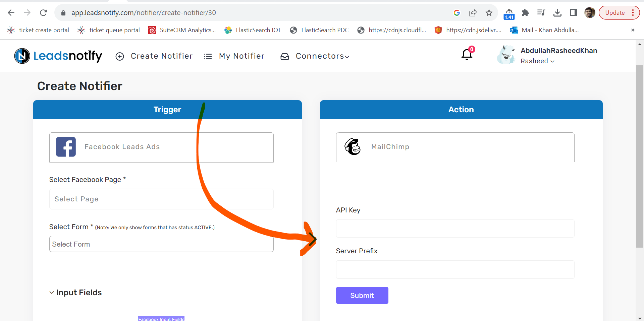
Task: Go back using browser back arrow
Action: tap(11, 13)
